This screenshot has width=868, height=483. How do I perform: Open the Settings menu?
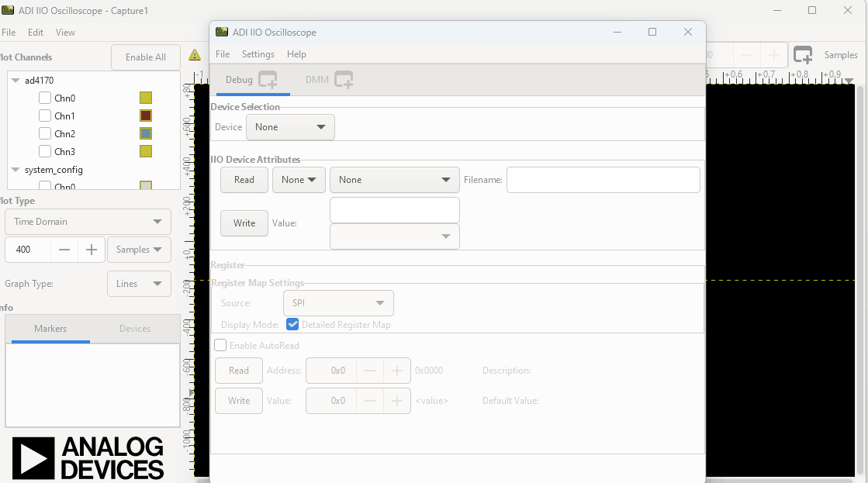click(258, 54)
